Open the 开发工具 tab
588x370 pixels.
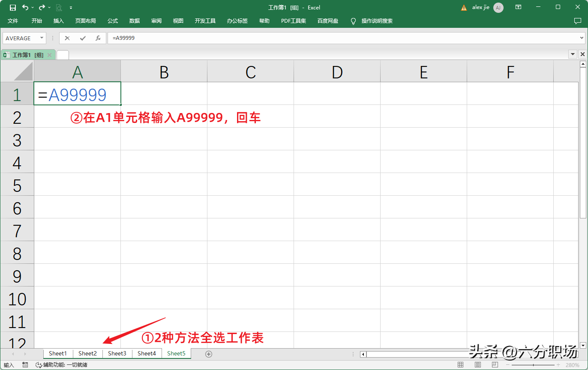[x=205, y=21]
